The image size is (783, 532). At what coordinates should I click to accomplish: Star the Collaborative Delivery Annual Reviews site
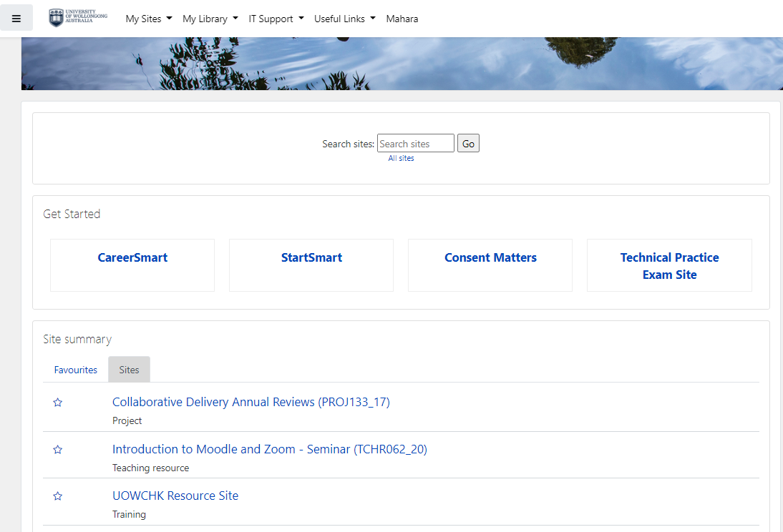(x=58, y=403)
